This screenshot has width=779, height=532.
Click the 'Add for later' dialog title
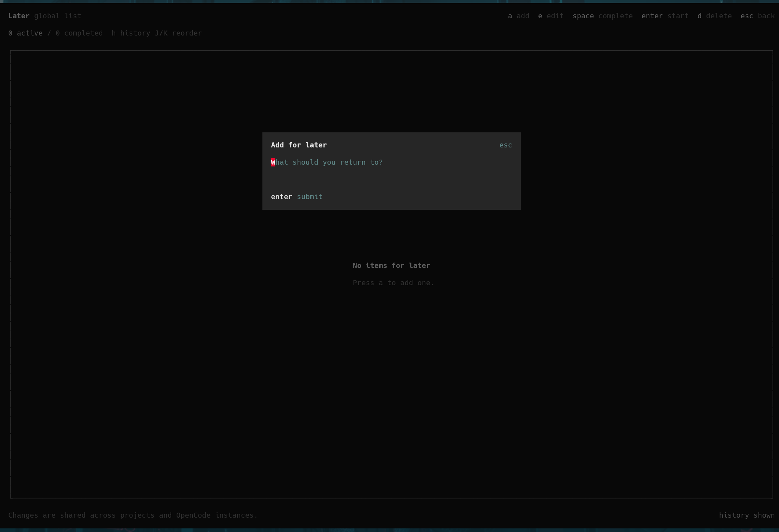click(x=299, y=145)
